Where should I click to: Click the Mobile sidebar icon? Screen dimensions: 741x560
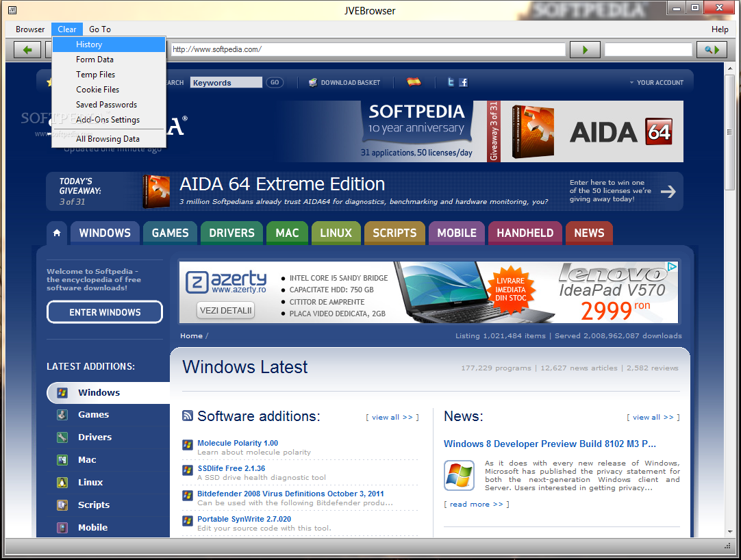[62, 527]
